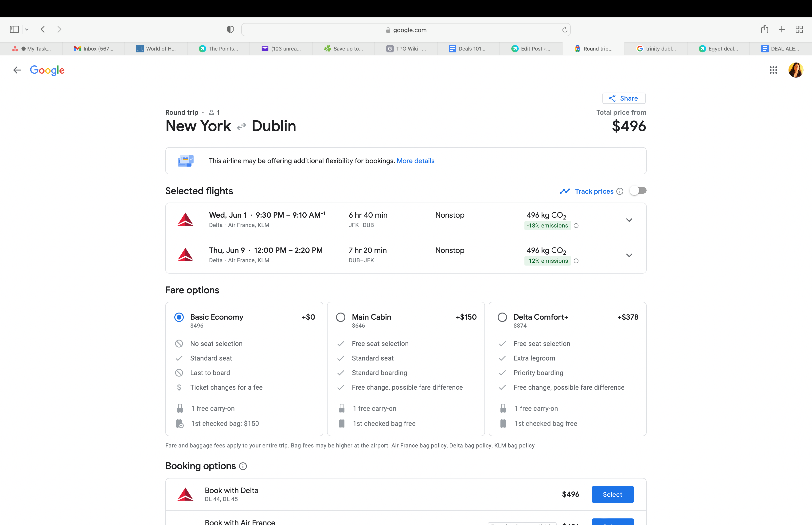Select the Basic Economy fare radio
Image resolution: width=812 pixels, height=525 pixels.
pos(179,317)
